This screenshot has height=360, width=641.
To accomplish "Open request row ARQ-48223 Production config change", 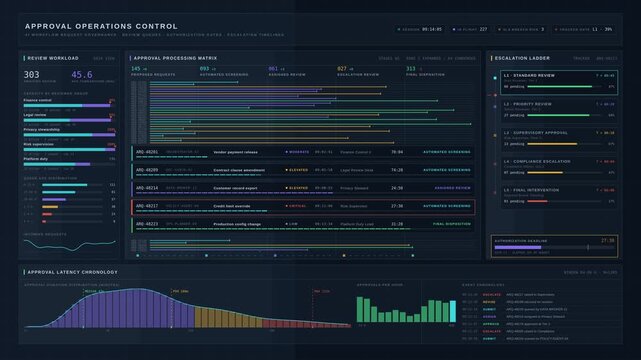I will (x=303, y=224).
